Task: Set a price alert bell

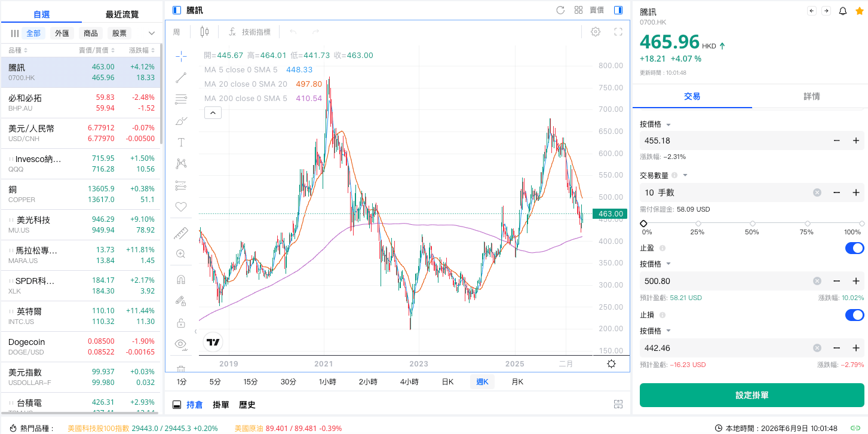Action: pyautogui.click(x=843, y=11)
